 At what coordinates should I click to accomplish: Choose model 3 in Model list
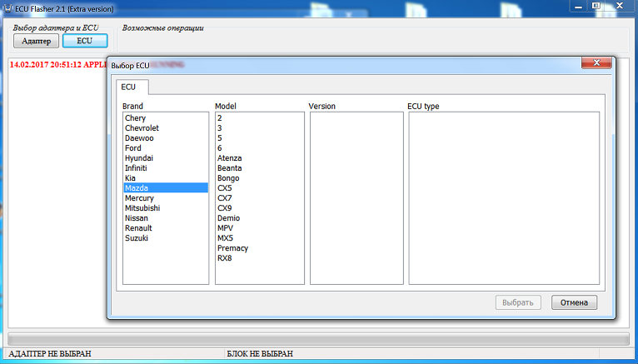[x=260, y=128]
